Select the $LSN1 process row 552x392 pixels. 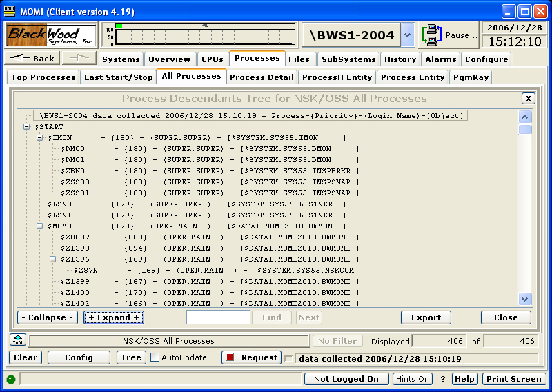pyautogui.click(x=197, y=215)
